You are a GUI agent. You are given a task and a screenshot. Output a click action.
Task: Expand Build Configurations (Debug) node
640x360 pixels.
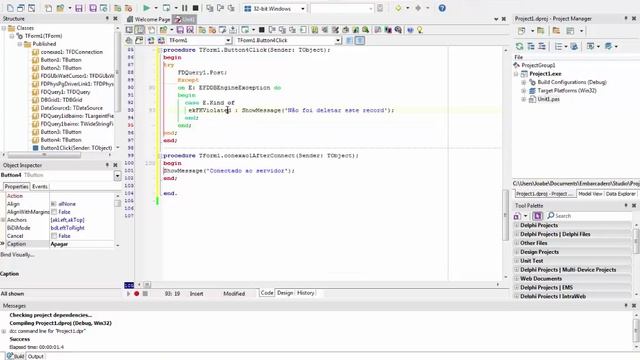point(524,82)
